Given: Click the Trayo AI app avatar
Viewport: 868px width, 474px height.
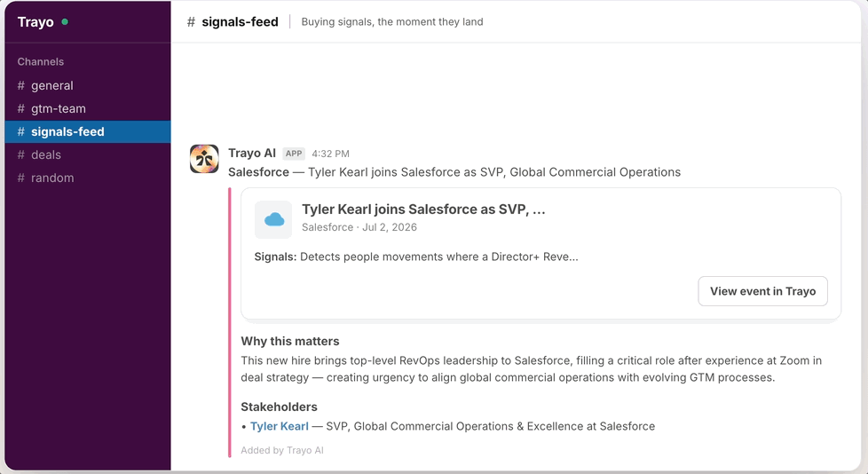Looking at the screenshot, I should pyautogui.click(x=204, y=159).
